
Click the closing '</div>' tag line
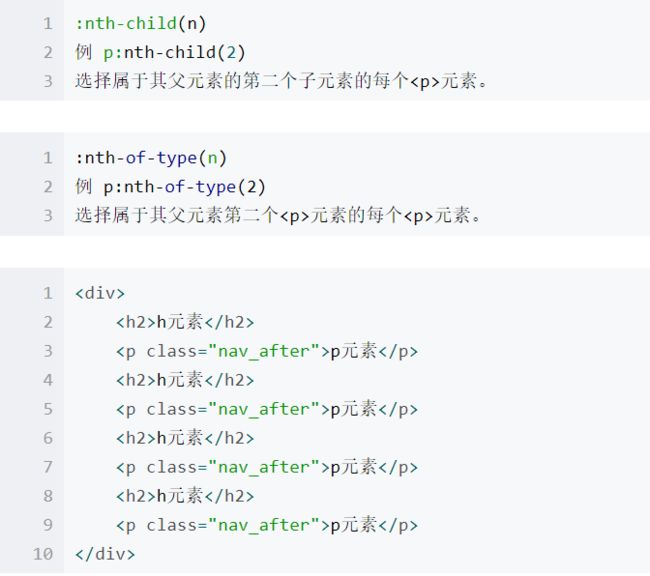point(105,554)
